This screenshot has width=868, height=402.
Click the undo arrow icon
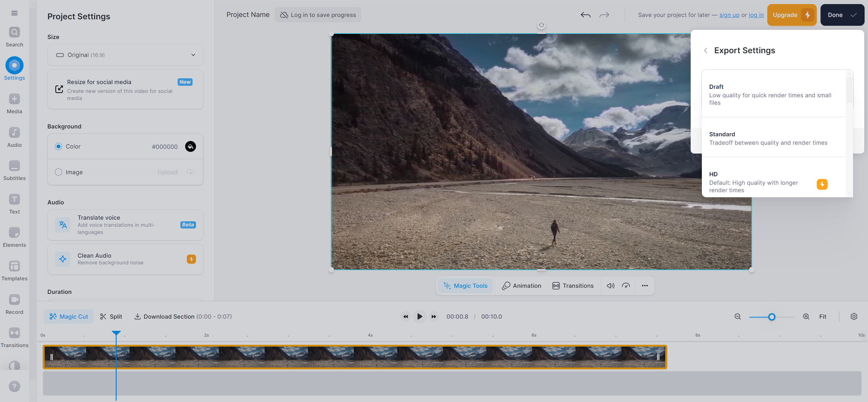click(586, 15)
